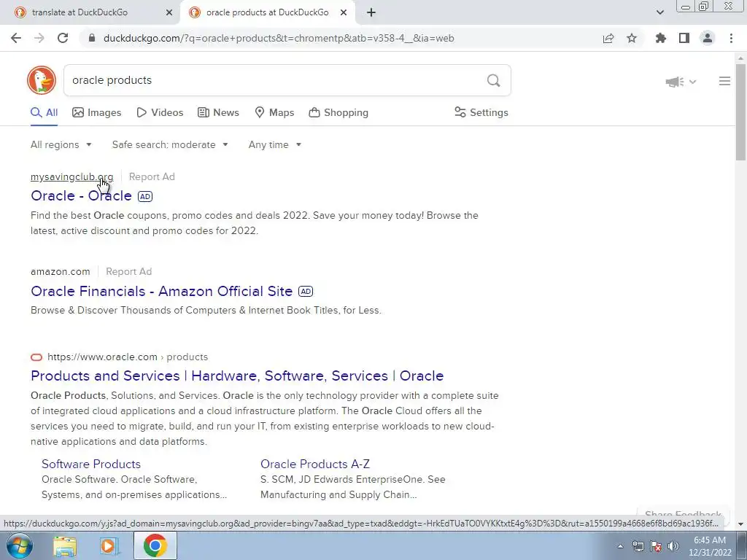Click the page vertical scrollbar thumb
Screen dimensions: 747x560
pyautogui.click(x=740, y=112)
